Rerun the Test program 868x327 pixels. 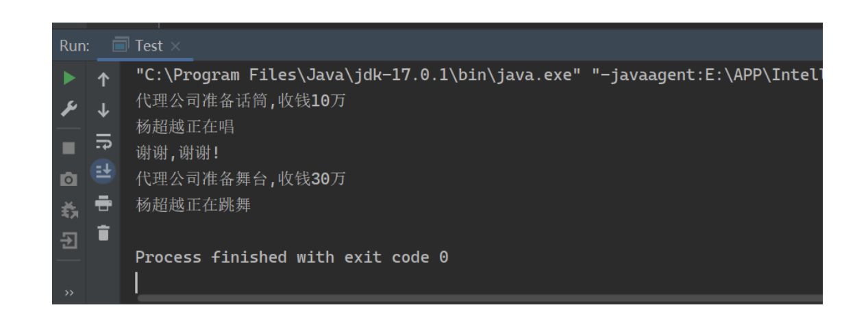pos(69,80)
